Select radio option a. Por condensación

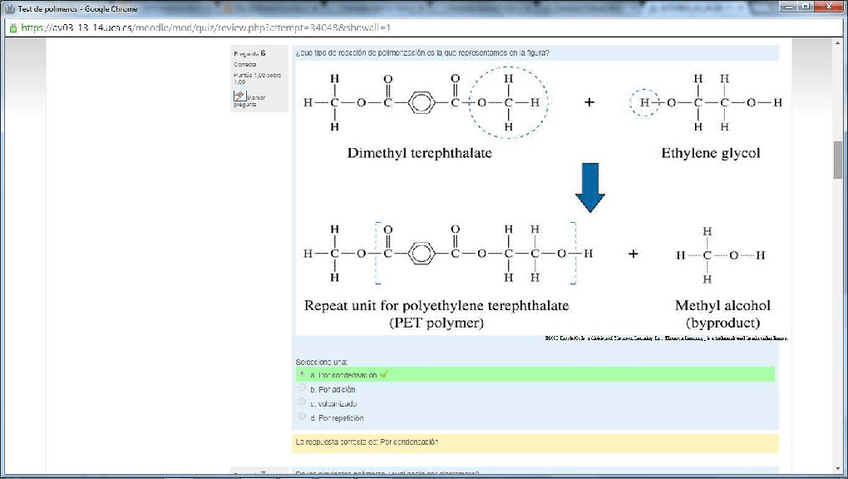pos(302,374)
